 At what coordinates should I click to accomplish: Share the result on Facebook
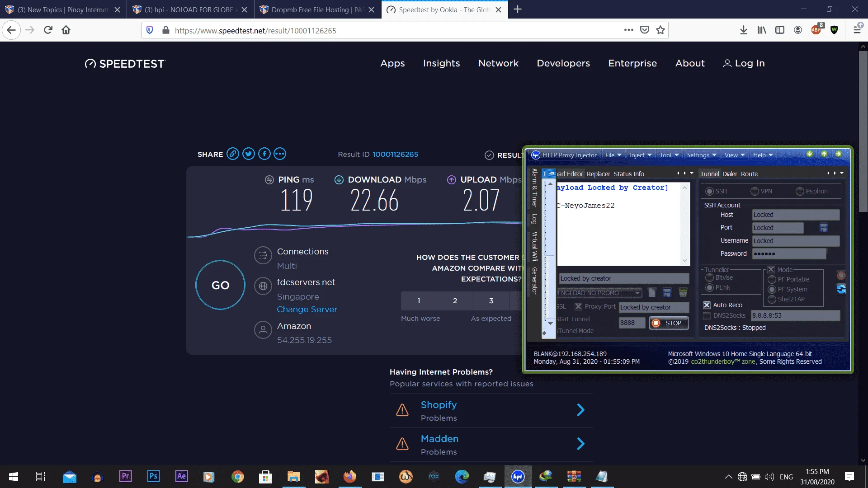pyautogui.click(x=264, y=154)
